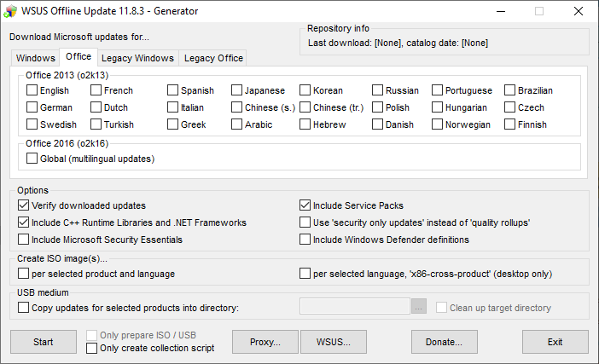Screen dimensions: 599x364
Task: Enable Include Microsoft Security Essentials
Action: click(x=23, y=240)
